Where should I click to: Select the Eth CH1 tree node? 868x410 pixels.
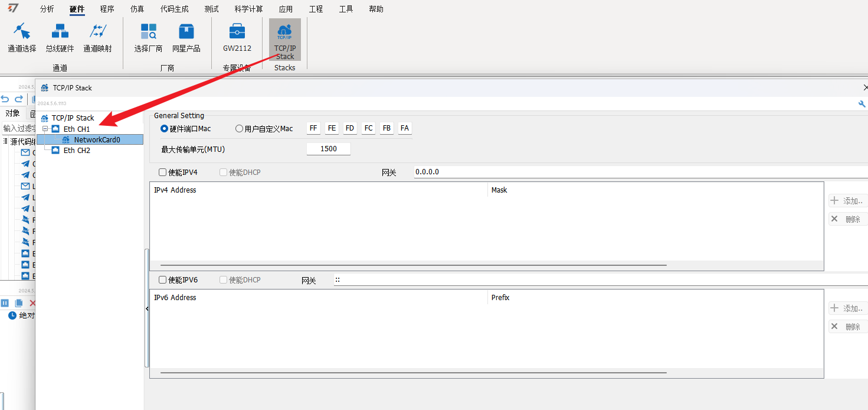point(77,129)
